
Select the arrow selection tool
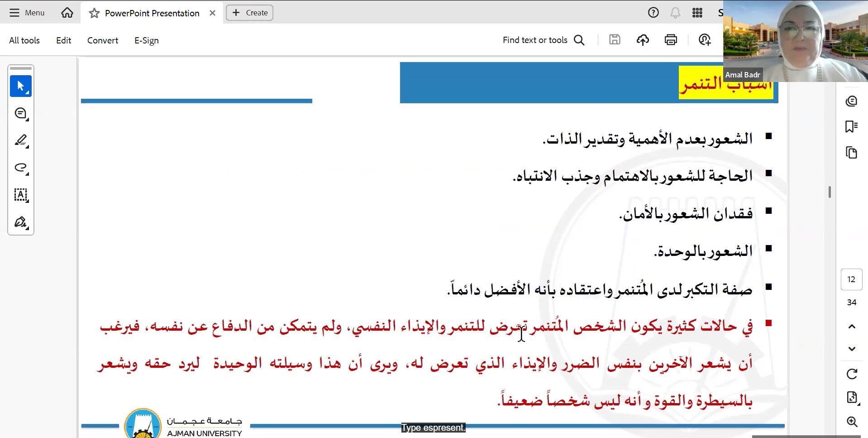[21, 86]
